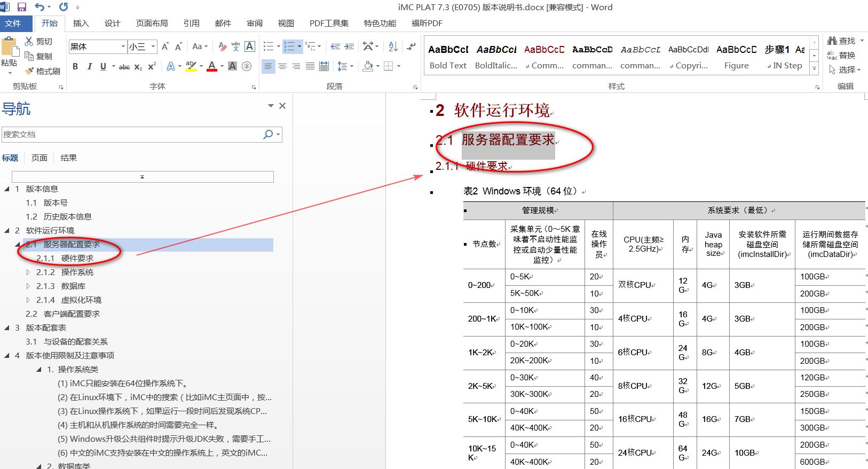Click the Format Painter (格式刷) brush icon
Screen dimensions: 868x469
tap(29, 71)
